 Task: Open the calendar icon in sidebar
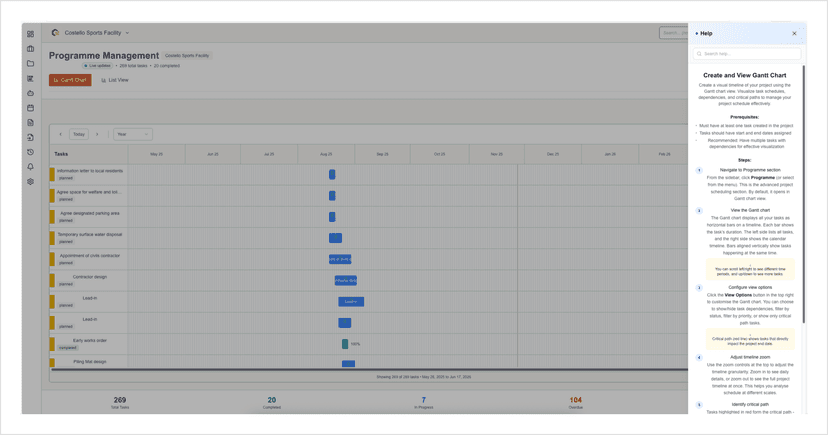coord(31,108)
